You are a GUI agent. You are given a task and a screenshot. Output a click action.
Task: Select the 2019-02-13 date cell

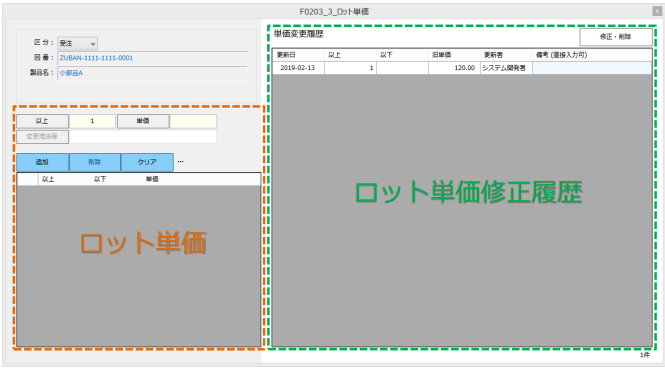point(299,68)
